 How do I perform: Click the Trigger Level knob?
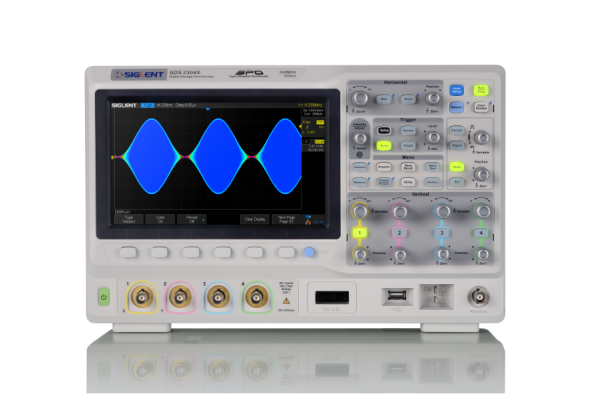(x=433, y=137)
